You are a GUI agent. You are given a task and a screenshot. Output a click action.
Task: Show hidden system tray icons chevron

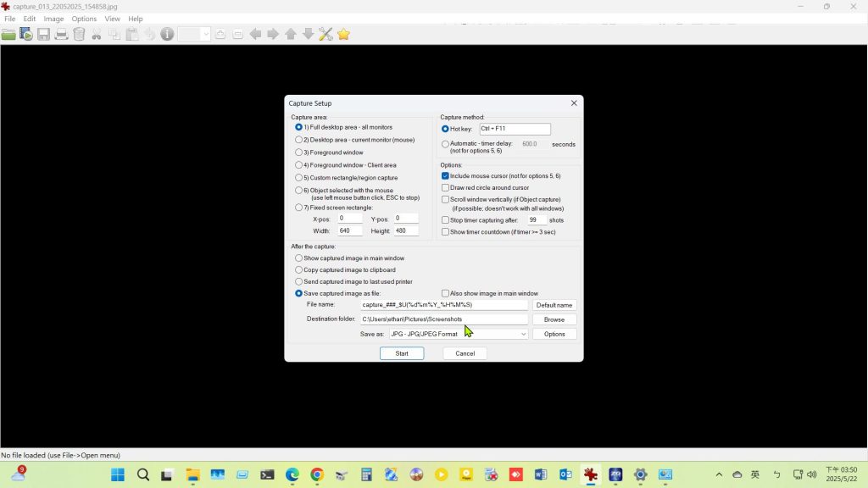(x=719, y=475)
